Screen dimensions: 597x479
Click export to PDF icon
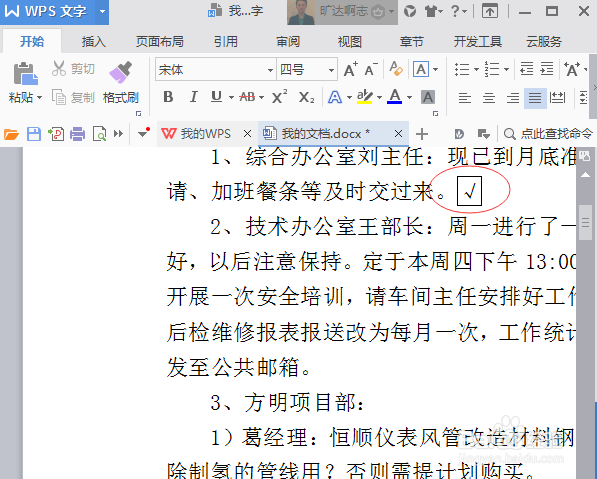tap(56, 134)
